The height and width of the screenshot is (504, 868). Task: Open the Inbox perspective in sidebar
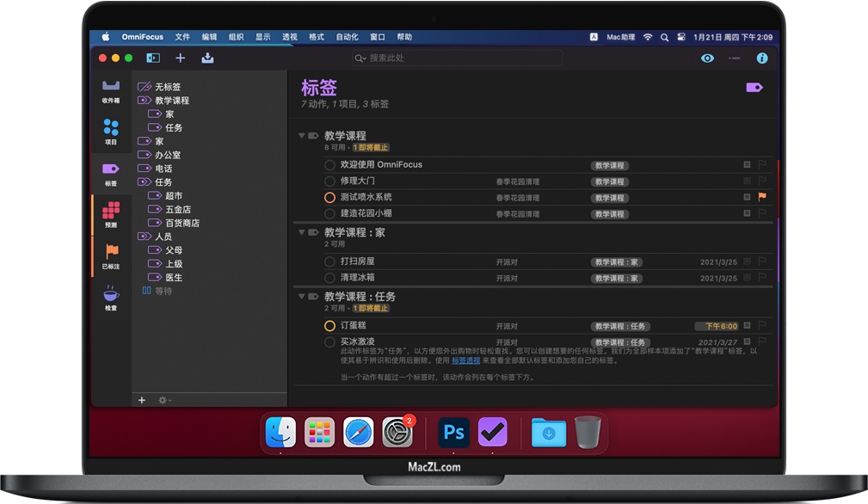(x=111, y=90)
